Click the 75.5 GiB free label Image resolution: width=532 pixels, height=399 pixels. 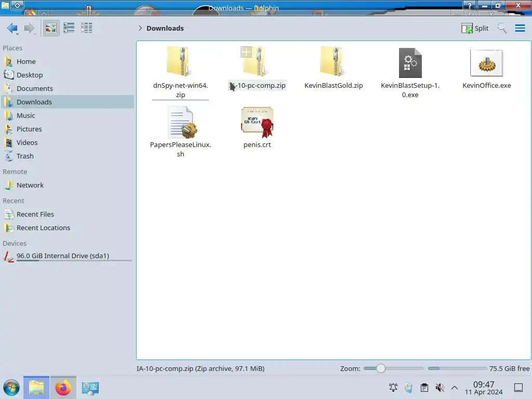click(509, 368)
